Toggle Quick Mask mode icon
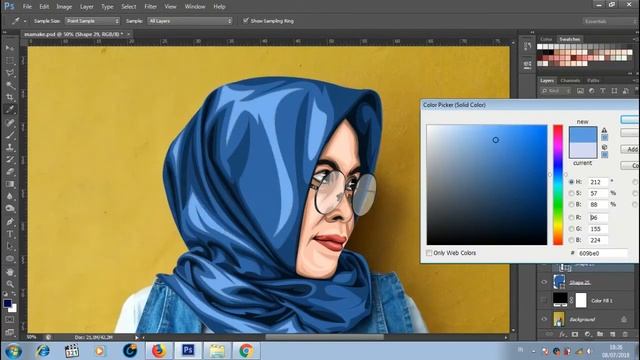 click(x=9, y=320)
